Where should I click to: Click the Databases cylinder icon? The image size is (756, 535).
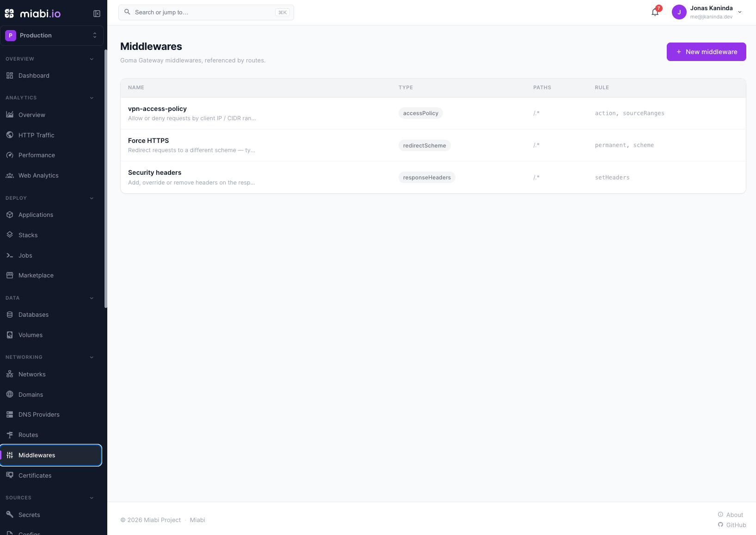coord(10,314)
